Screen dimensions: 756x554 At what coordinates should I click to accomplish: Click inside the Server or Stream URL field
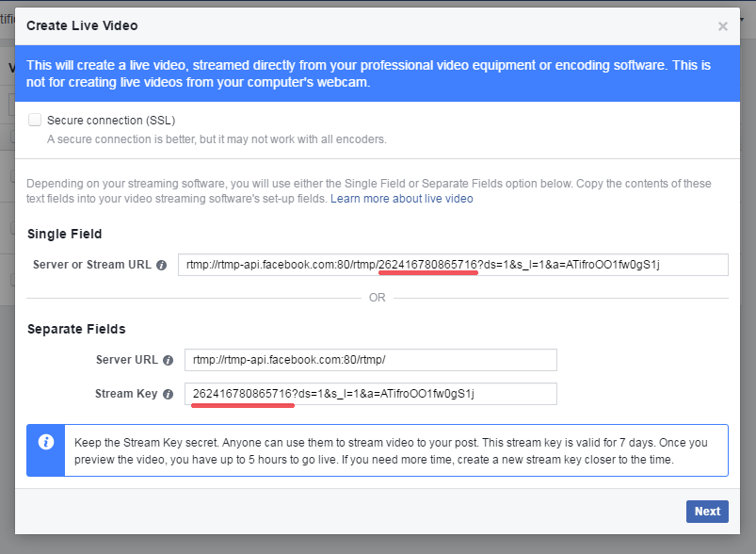pyautogui.click(x=453, y=265)
